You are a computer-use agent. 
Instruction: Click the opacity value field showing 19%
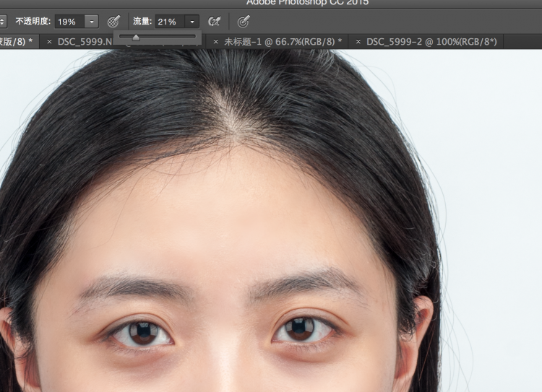[70, 22]
